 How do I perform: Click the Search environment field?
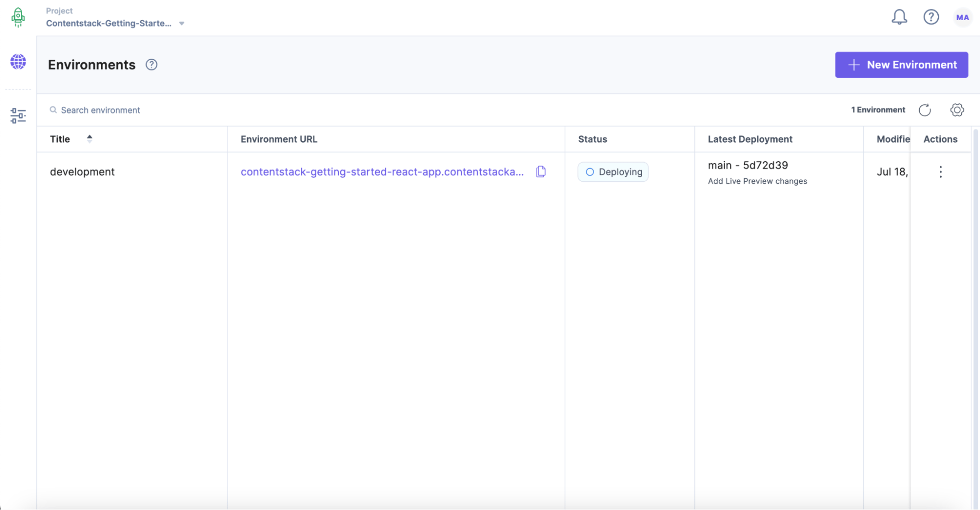(x=101, y=110)
